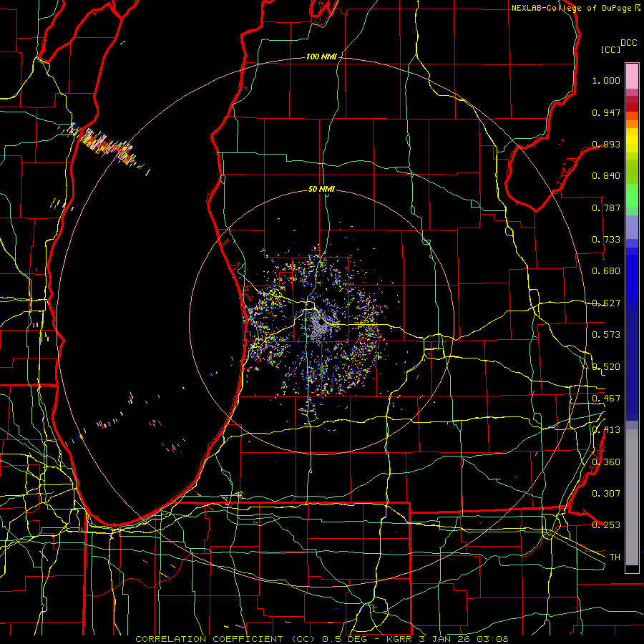
Task: Pick the red color bar segment
Action: point(632,107)
